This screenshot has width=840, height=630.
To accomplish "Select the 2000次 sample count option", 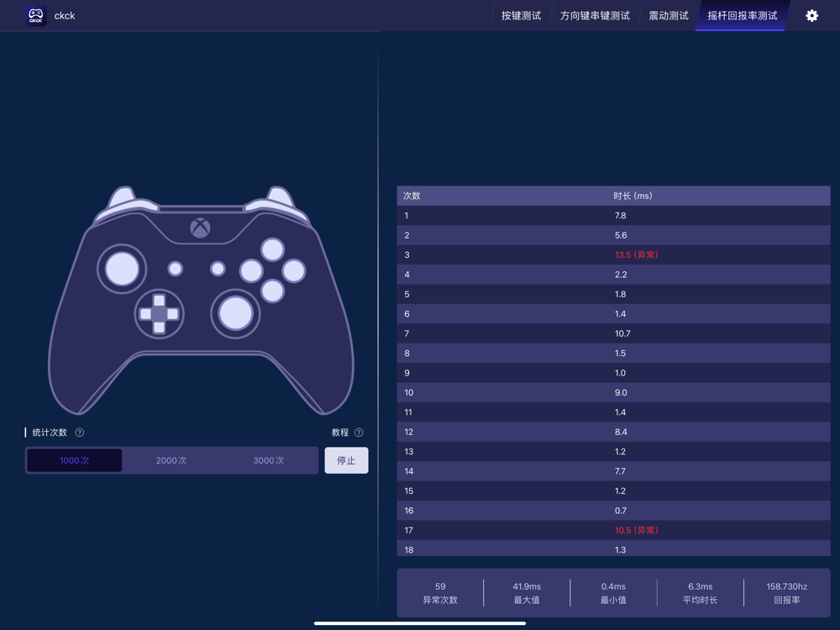I will [171, 460].
